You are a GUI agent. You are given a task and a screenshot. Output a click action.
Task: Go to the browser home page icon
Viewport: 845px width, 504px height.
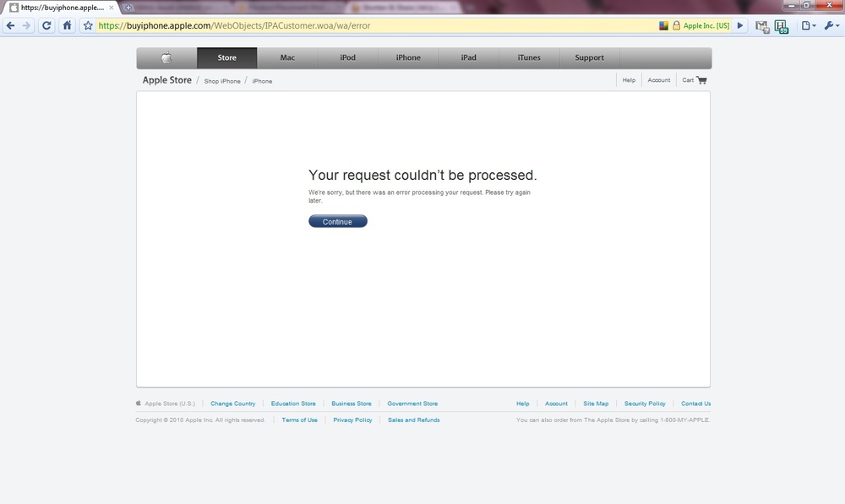[67, 25]
